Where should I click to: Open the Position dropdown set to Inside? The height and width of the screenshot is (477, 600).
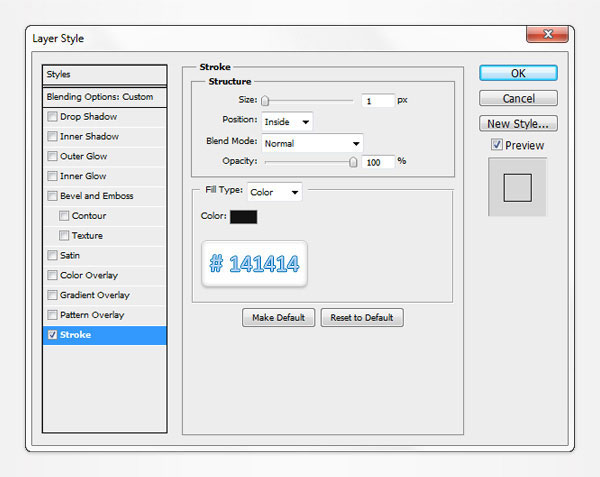(x=287, y=122)
